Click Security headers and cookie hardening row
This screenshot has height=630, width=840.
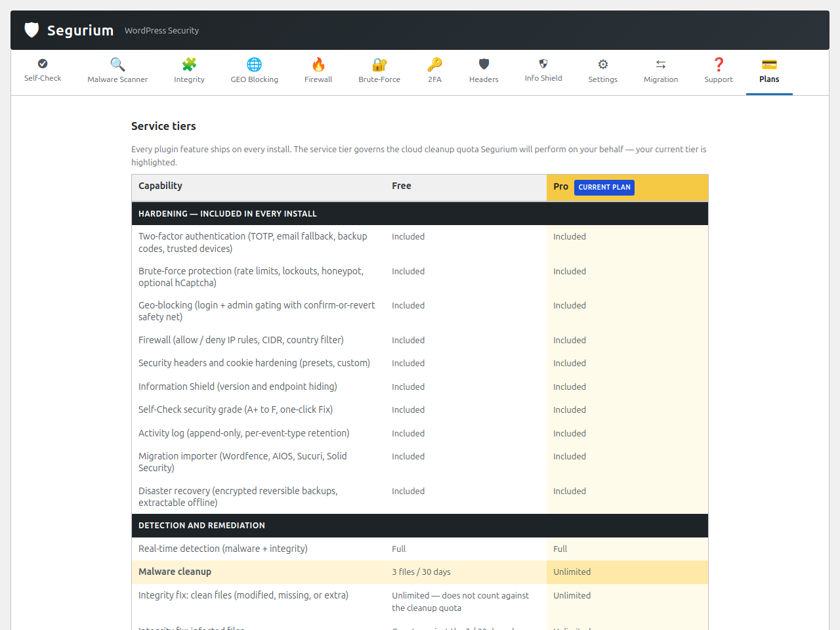click(254, 363)
